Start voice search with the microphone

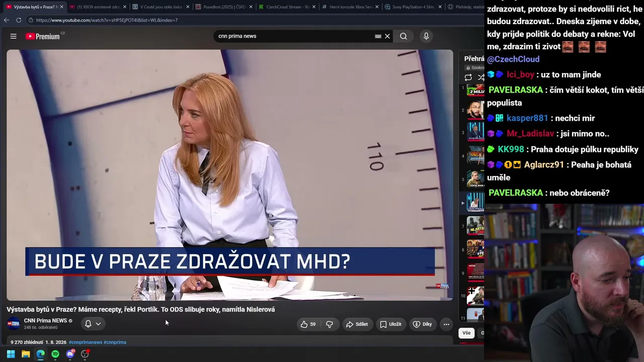tap(426, 36)
